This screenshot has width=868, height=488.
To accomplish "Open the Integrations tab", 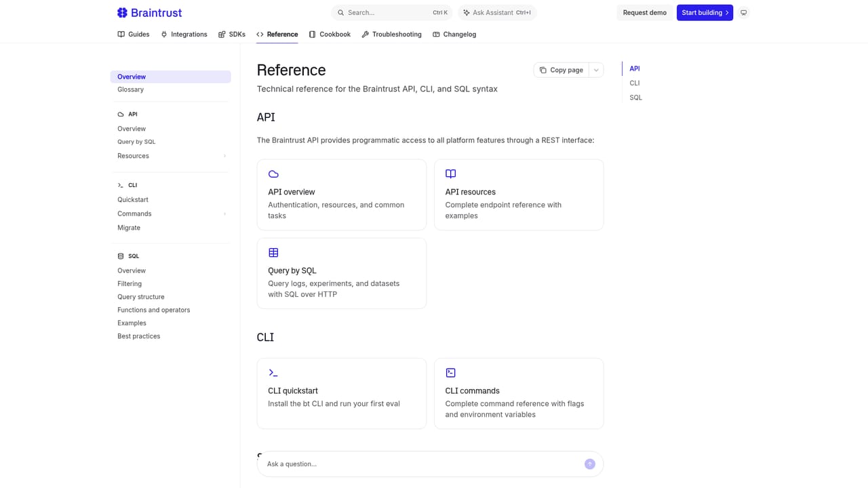I will click(x=184, y=35).
